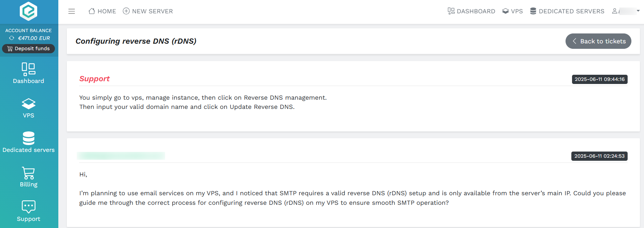Click the €471.00 EUR balance text
This screenshot has height=228, width=644.
pyautogui.click(x=34, y=38)
